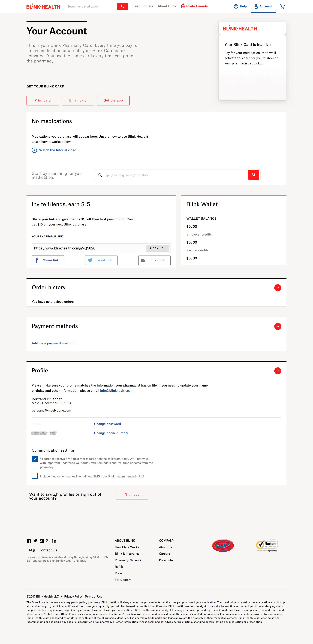Select the shareable link text field
The width and height of the screenshot is (313, 644).
89,248
